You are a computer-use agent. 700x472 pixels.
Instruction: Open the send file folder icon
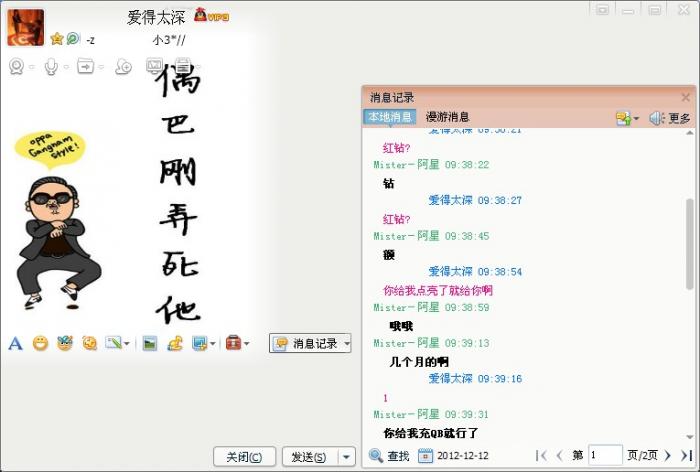coord(85,67)
